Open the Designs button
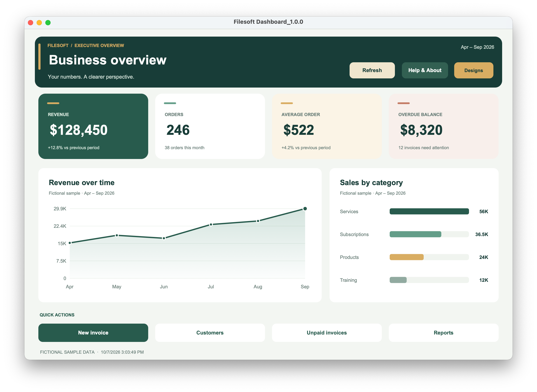 (x=474, y=70)
